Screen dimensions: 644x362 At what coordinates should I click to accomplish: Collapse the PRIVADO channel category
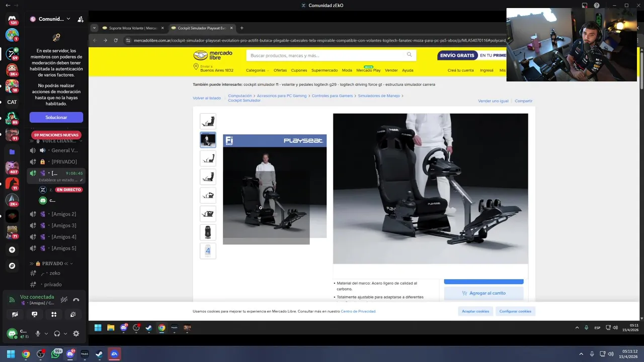(52, 263)
